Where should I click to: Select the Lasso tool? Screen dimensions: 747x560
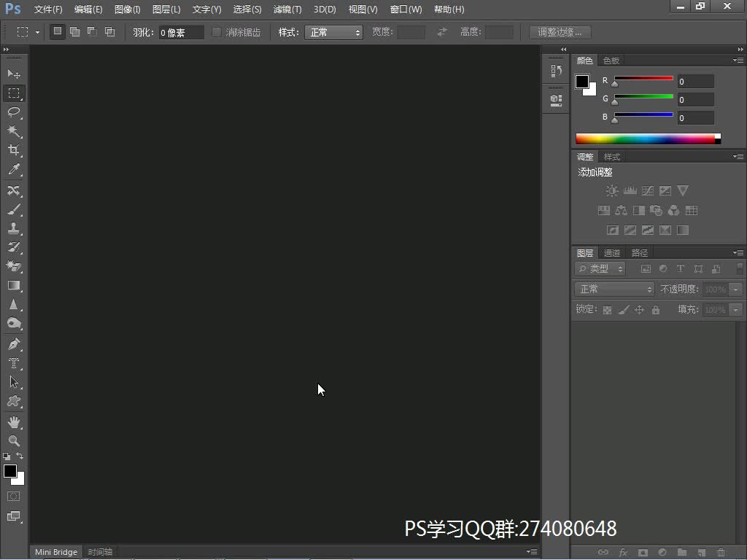pos(14,112)
